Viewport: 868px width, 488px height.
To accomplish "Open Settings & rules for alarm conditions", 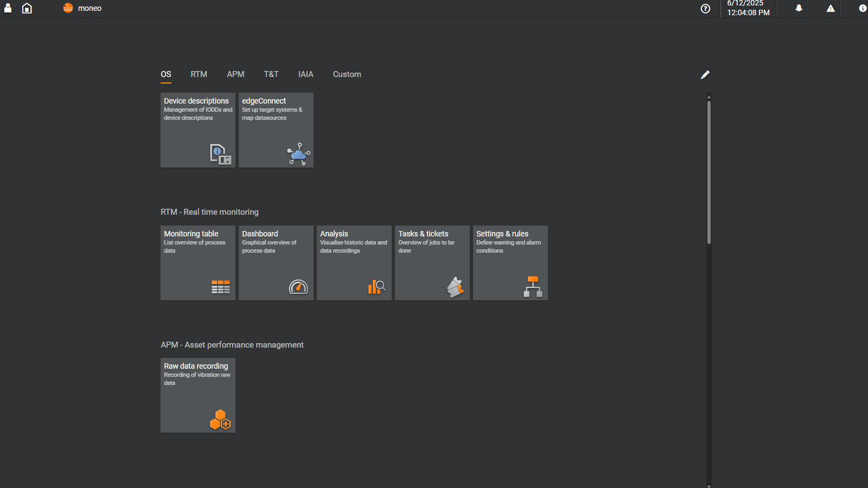I will point(510,262).
